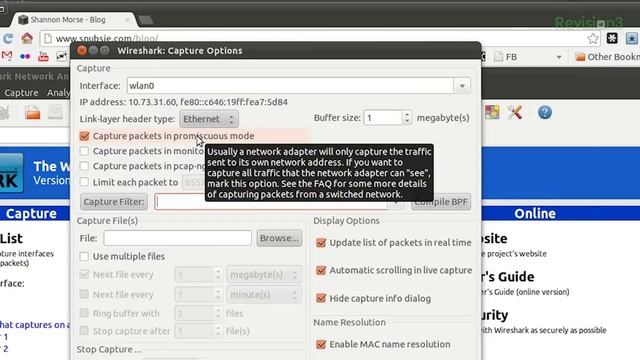Open the Gmail bookmark
The height and width of the screenshot is (360, 640).
[x=7, y=56]
